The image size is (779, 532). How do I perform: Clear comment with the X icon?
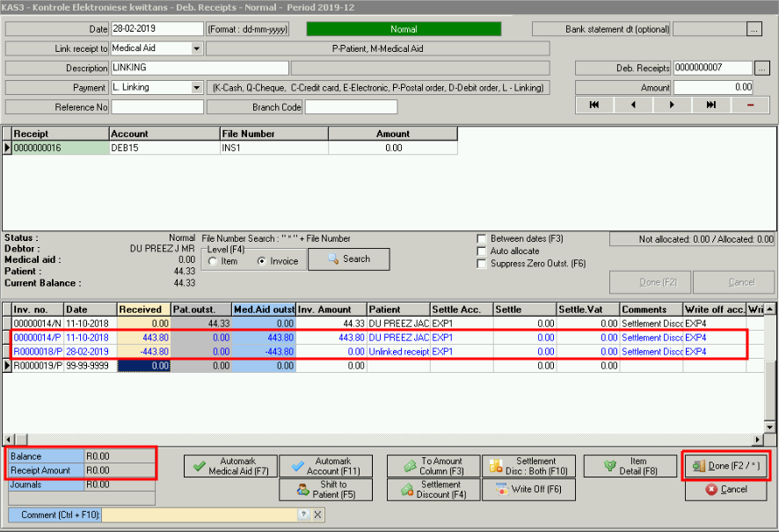click(318, 514)
